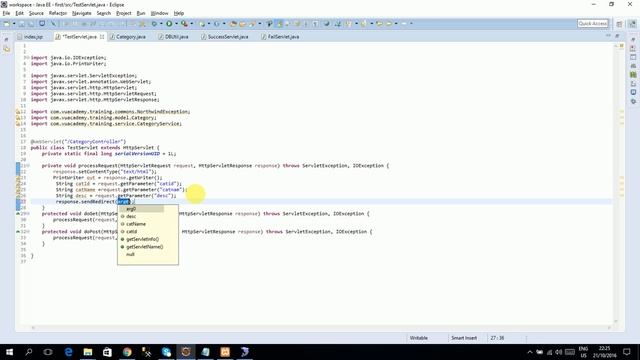640x360 pixels.
Task: Open the Help menu
Action: 179,13
